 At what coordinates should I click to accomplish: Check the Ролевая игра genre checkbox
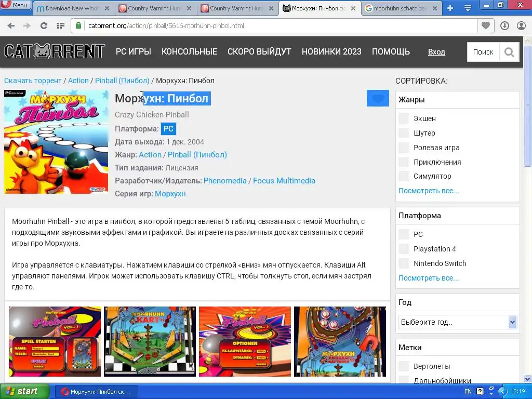(x=404, y=148)
